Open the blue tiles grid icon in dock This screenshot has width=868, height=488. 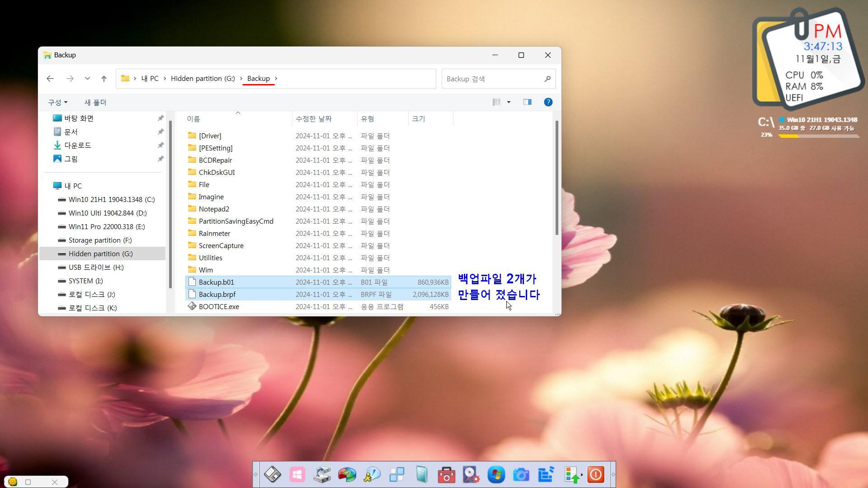[396, 474]
